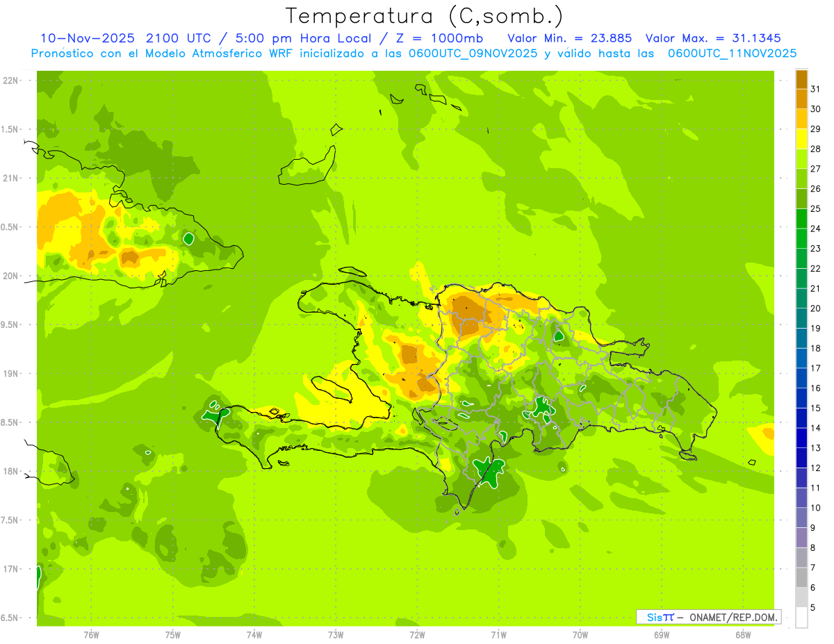The width and height of the screenshot is (834, 644).
Task: Click the '68W' longitude label
Action: (743, 635)
